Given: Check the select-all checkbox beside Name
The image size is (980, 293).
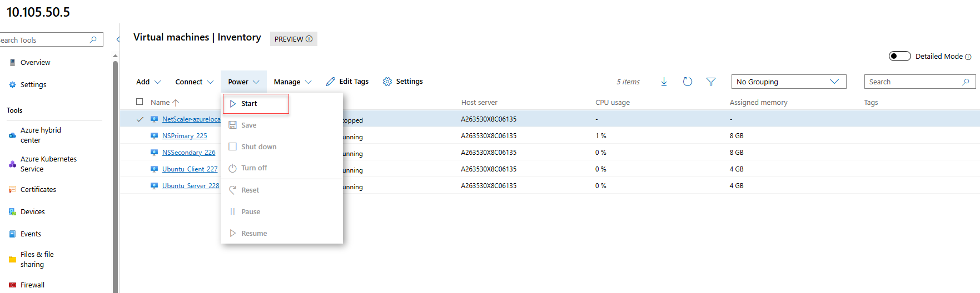Looking at the screenshot, I should (140, 102).
